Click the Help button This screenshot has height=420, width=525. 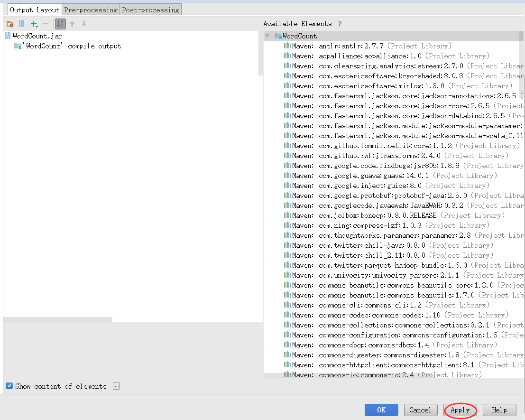pos(499,410)
